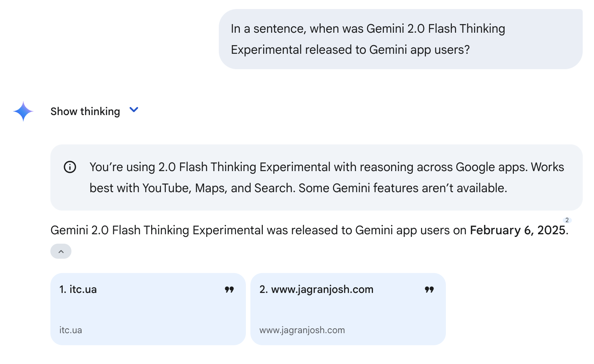This screenshot has height=364, width=594.
Task: Open the 2. www.jagranjosh.com source title
Action: coord(317,289)
